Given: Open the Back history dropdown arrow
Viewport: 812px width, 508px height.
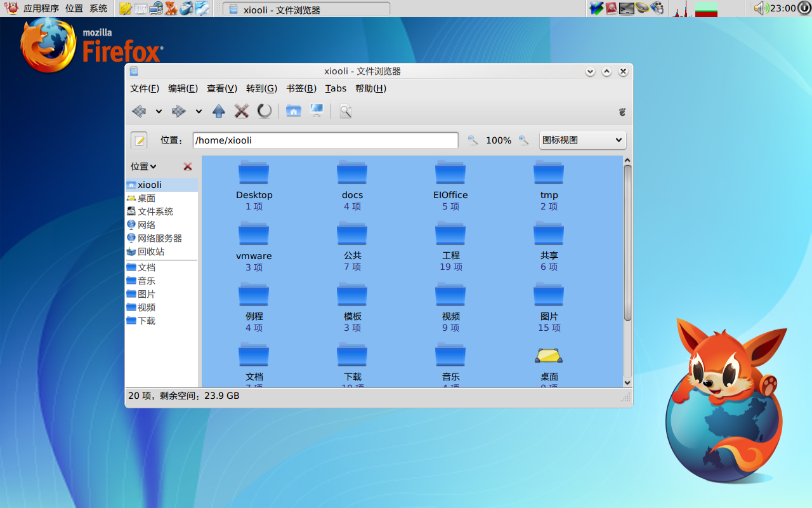Looking at the screenshot, I should 159,111.
